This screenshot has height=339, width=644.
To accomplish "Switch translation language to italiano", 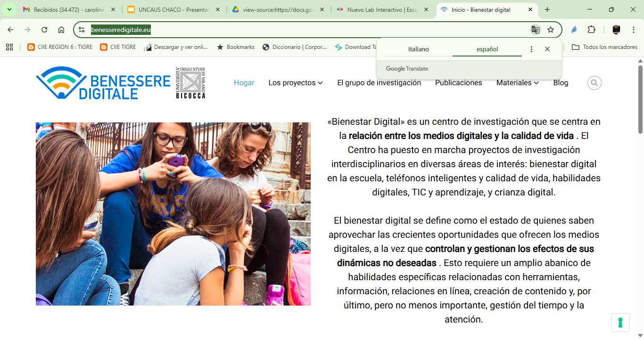I will (418, 49).
